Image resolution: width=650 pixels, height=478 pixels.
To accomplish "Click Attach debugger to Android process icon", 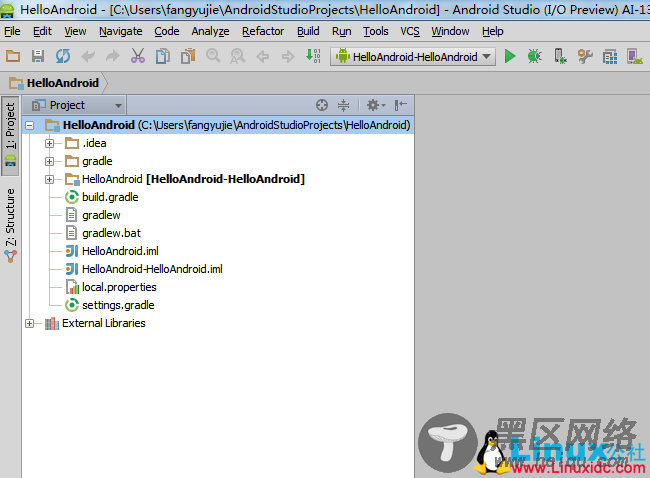I will [x=560, y=56].
